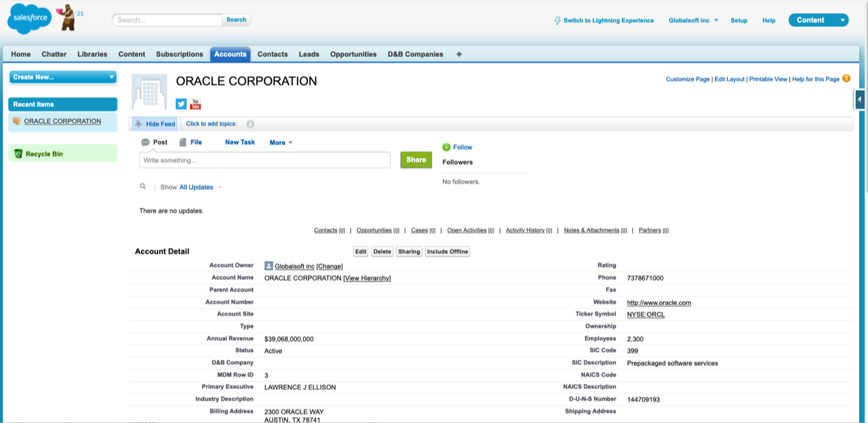Click the Include Offline button

click(x=448, y=251)
